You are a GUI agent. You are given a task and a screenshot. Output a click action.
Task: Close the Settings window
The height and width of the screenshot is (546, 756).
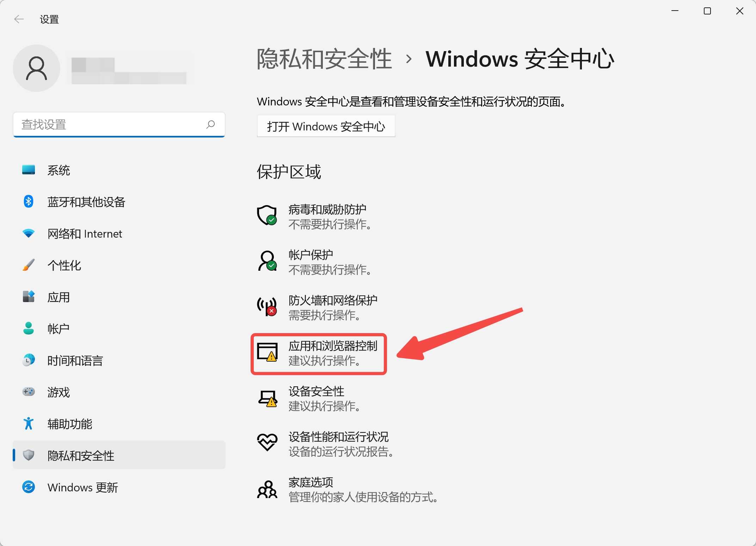click(740, 11)
